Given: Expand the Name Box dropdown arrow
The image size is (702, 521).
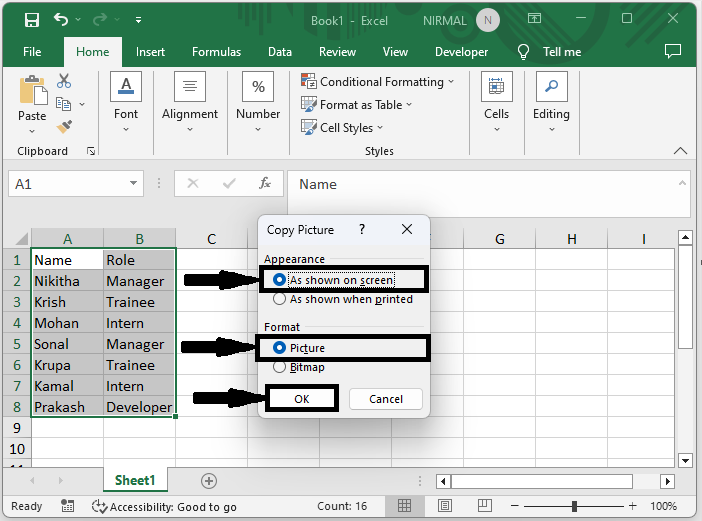Looking at the screenshot, I should (133, 183).
